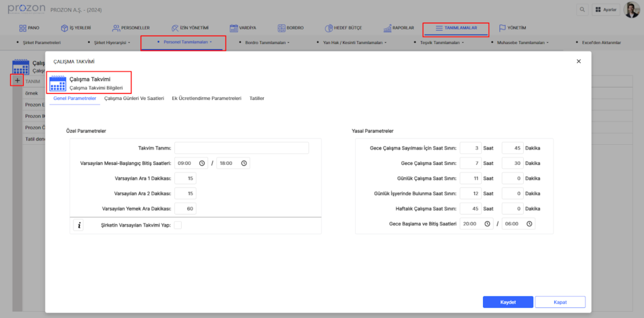Open the Tatiller tab
This screenshot has width=644, height=318.
click(x=257, y=99)
